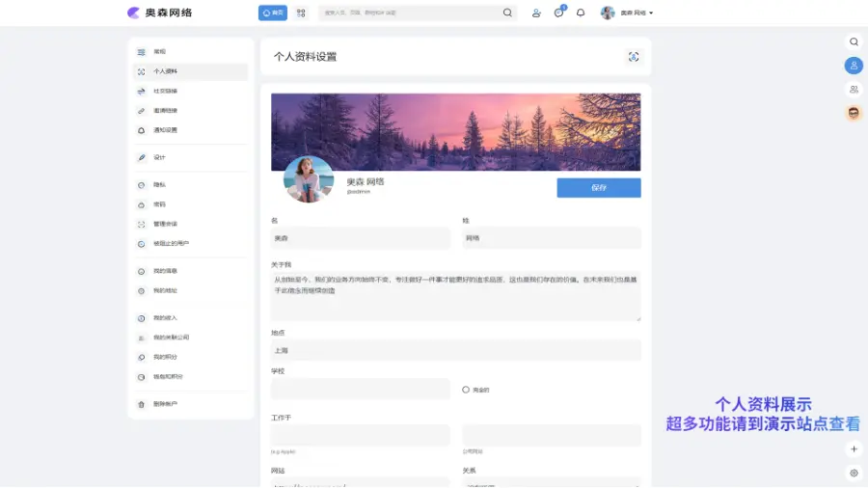Screen dimensions: 868x488
Task: Click the blue Save button
Action: pyautogui.click(x=598, y=188)
